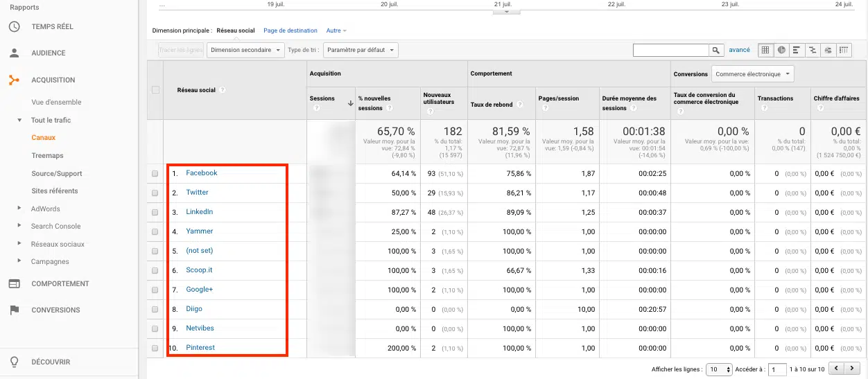The image size is (868, 379).
Task: Click the avancé filter link
Action: (739, 50)
